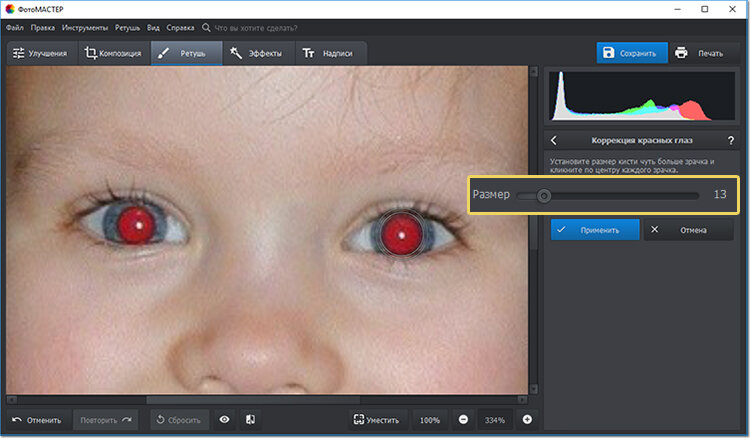Image resolution: width=750 pixels, height=438 pixels.
Task: Click the vertical scrollbar up arrow
Action: pyautogui.click(x=534, y=72)
